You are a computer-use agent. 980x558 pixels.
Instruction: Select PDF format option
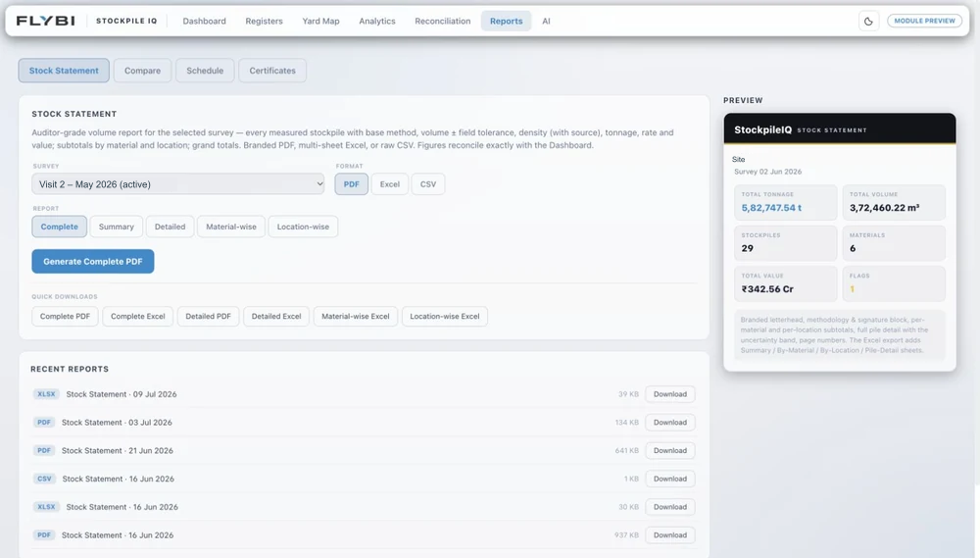click(x=351, y=184)
